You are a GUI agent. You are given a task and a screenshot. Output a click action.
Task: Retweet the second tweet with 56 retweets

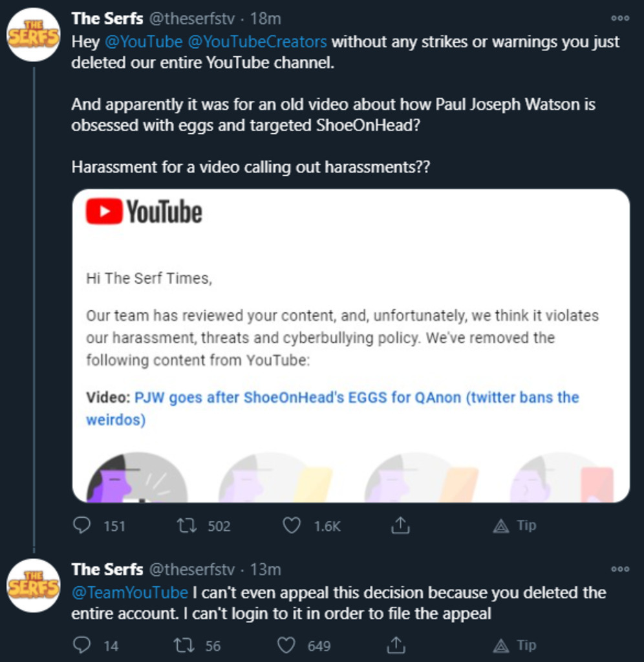(187, 645)
